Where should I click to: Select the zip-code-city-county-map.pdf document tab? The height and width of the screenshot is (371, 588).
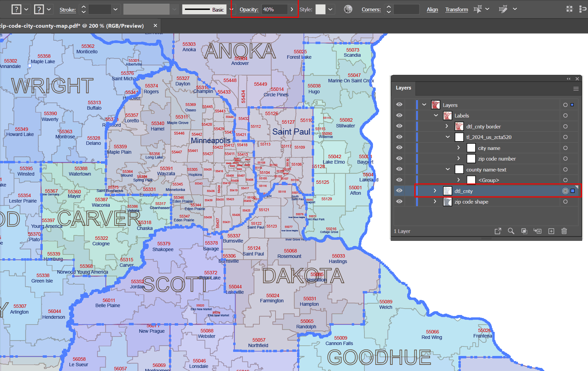72,26
